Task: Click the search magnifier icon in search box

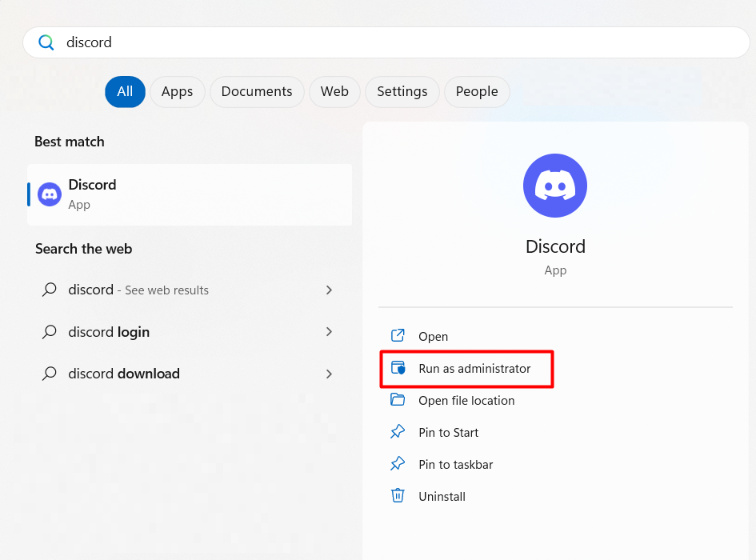Action: pyautogui.click(x=46, y=42)
